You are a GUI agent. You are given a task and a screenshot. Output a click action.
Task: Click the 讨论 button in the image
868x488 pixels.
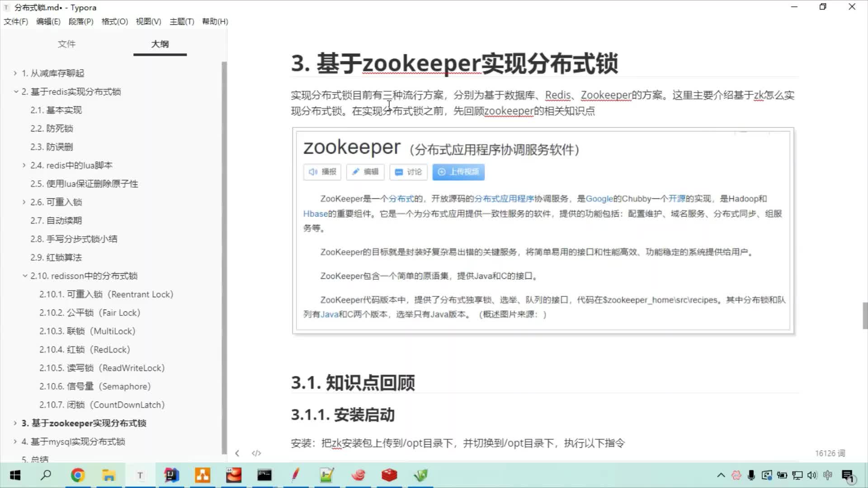coord(408,172)
